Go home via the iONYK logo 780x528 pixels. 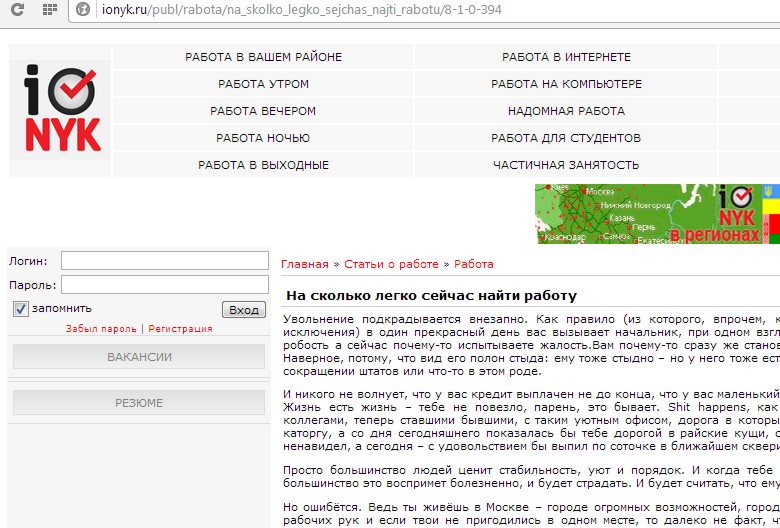(x=60, y=110)
